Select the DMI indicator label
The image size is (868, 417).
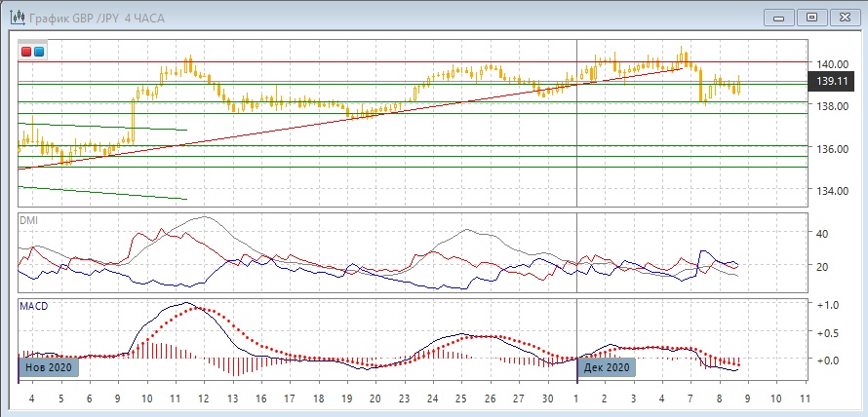(x=29, y=220)
